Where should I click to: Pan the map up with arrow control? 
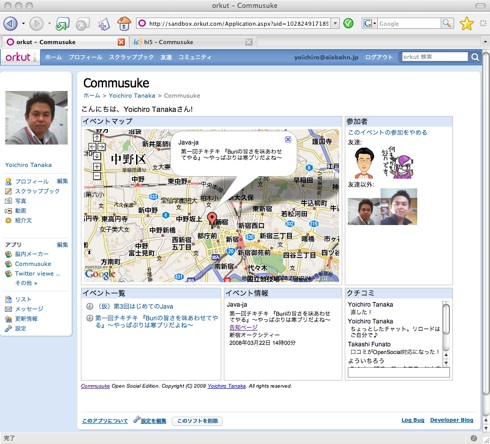97,138
